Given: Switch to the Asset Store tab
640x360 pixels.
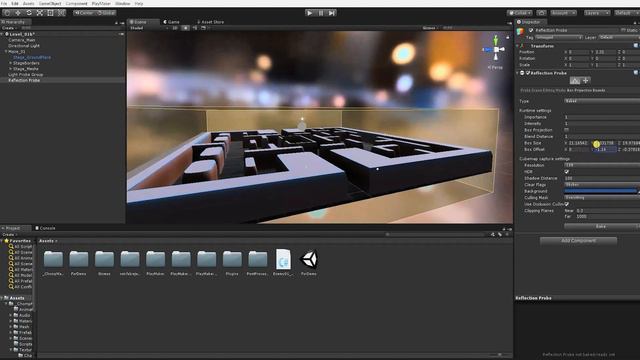Looking at the screenshot, I should tap(211, 22).
